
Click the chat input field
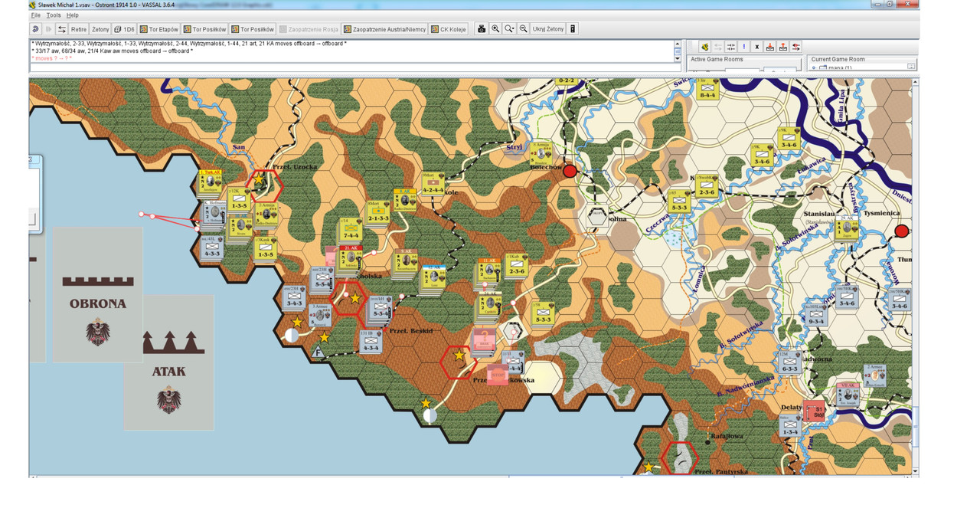(x=355, y=68)
